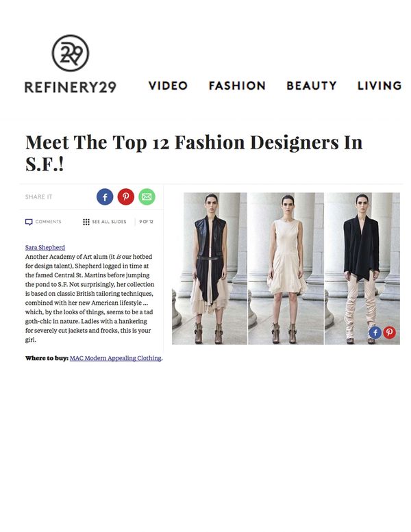Go to the Beauty section
This screenshot has width=411, height=532.
point(312,86)
